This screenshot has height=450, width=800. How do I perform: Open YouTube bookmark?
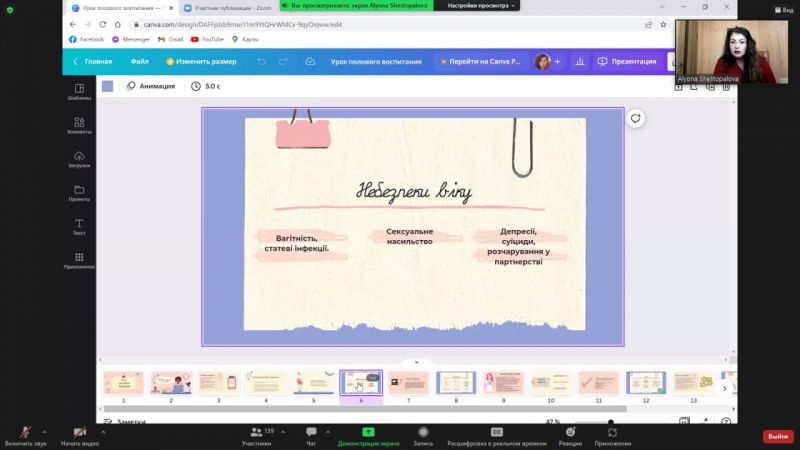(207, 39)
